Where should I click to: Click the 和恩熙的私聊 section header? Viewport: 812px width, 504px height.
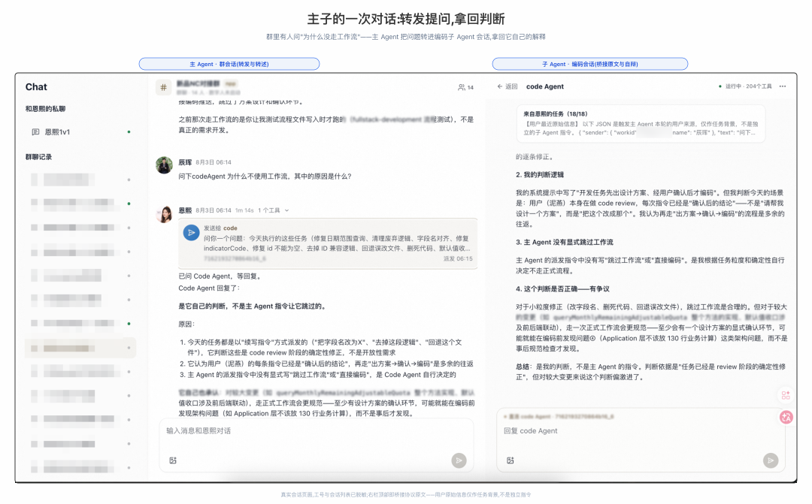click(46, 109)
